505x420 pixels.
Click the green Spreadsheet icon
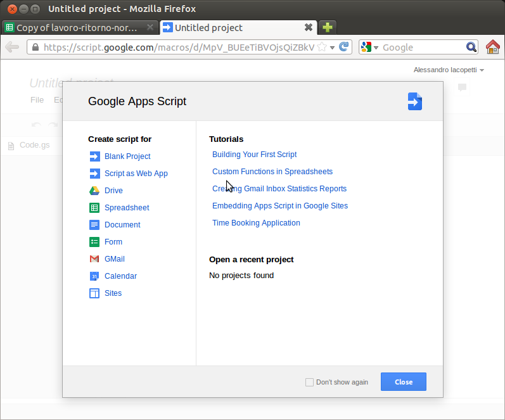click(94, 207)
